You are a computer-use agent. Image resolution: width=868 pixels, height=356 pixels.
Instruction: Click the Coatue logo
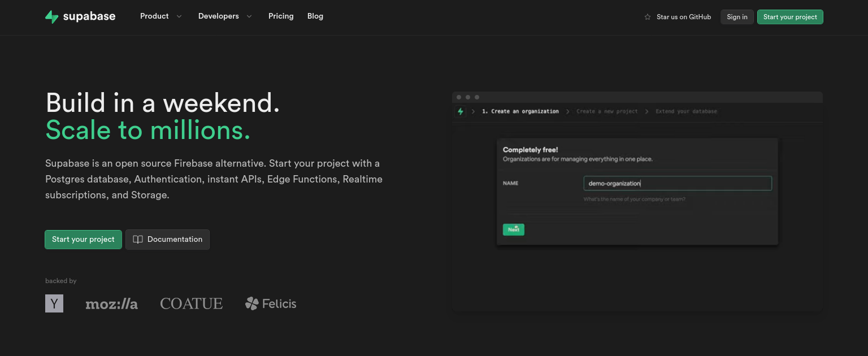pyautogui.click(x=191, y=304)
